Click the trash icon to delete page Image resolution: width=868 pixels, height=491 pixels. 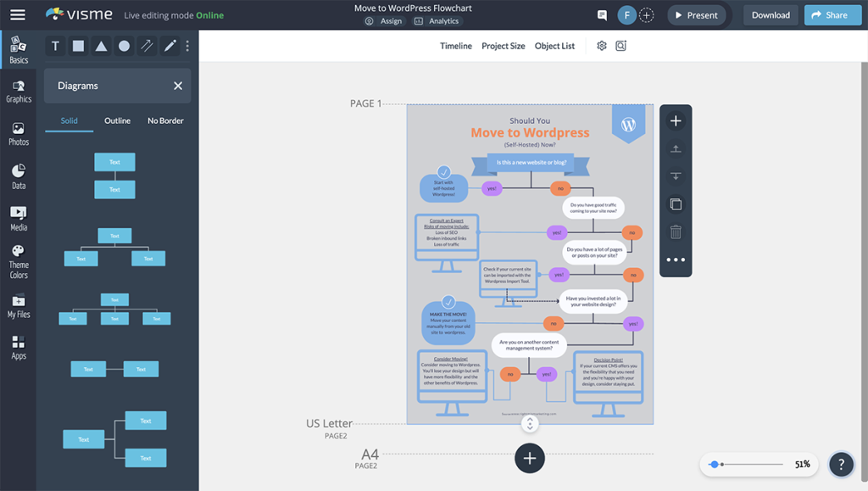[x=676, y=232]
